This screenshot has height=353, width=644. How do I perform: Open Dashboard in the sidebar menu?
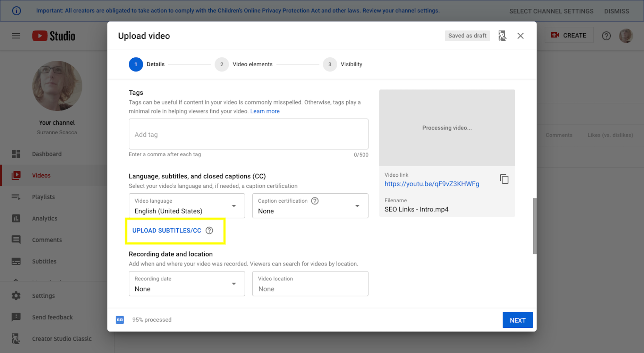[x=47, y=154]
